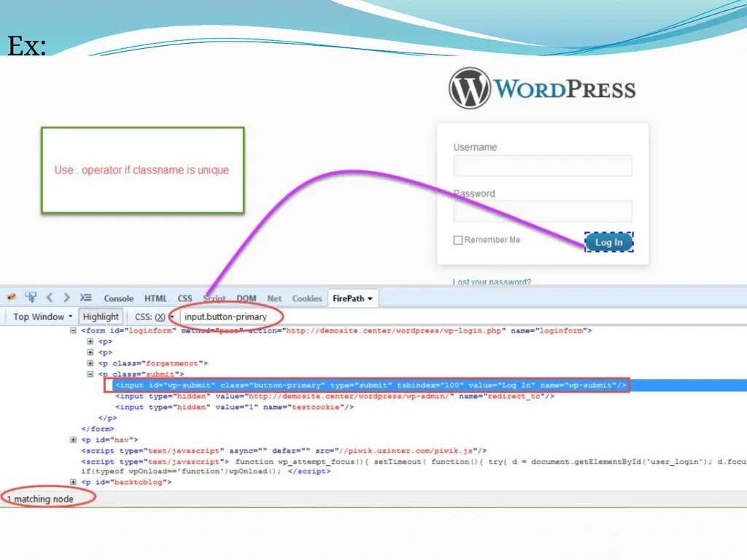Select the highlighted wp-submit input node
This screenshot has width=747, height=560.
tap(371, 385)
